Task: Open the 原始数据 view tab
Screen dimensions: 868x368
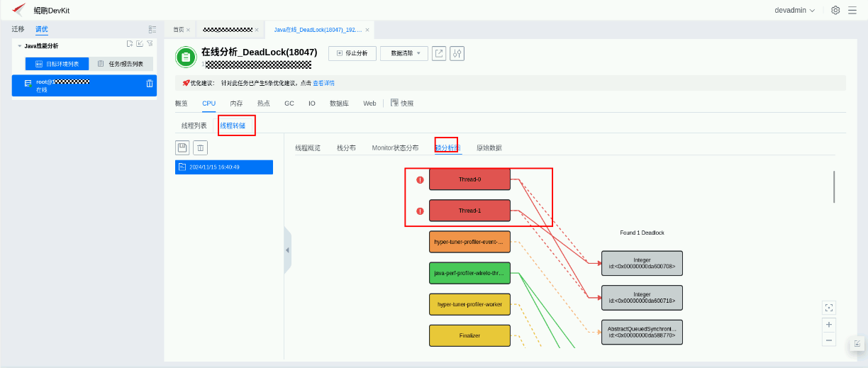Action: coord(489,148)
